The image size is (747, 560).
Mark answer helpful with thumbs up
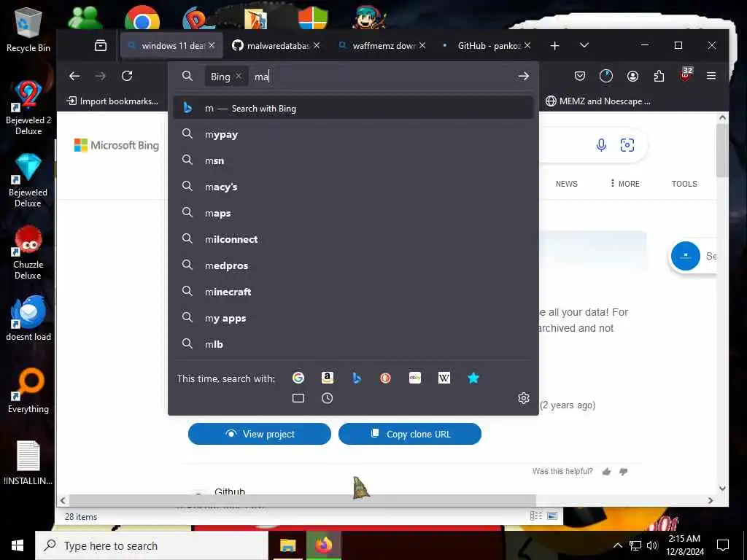[606, 472]
